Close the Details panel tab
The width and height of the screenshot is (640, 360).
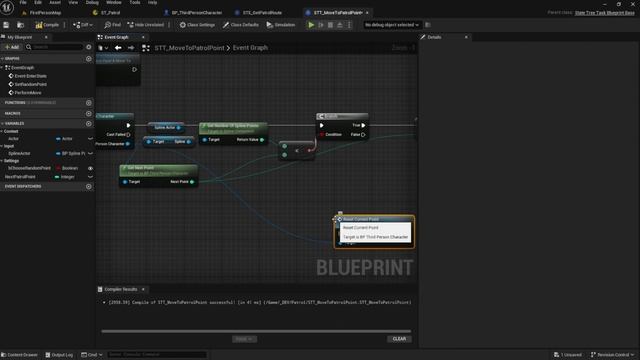pos(466,37)
